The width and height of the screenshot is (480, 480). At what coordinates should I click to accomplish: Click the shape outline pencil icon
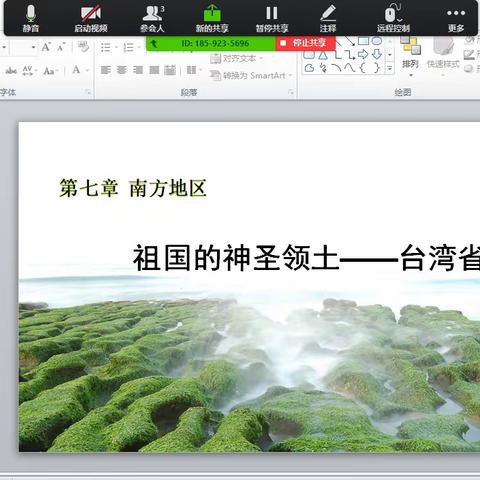click(x=469, y=54)
